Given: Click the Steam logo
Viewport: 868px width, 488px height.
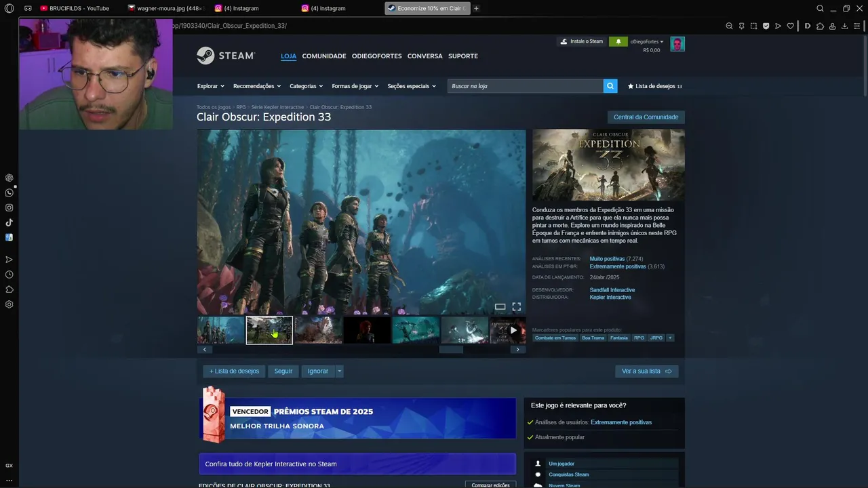Looking at the screenshot, I should (225, 56).
